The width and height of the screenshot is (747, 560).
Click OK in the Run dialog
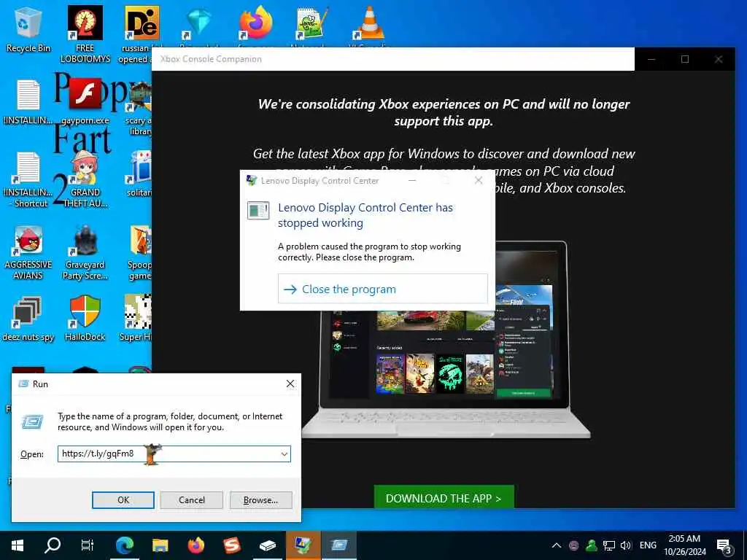coord(123,500)
